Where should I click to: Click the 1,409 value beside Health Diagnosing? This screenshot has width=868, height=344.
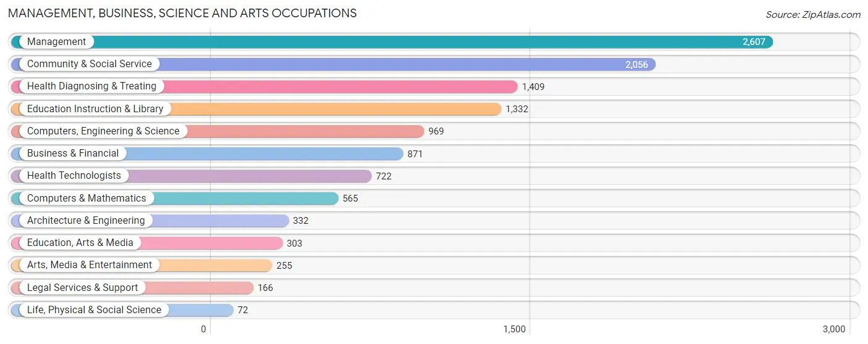[x=533, y=87]
